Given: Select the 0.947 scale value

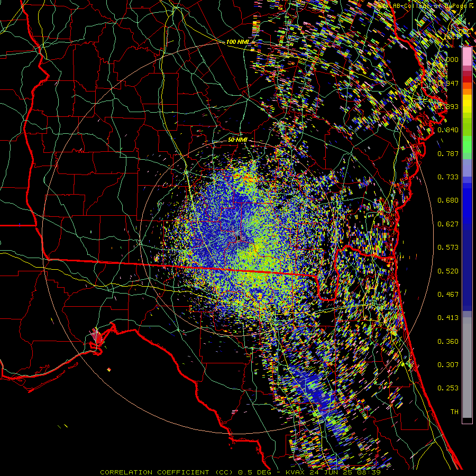Looking at the screenshot, I should [x=448, y=83].
